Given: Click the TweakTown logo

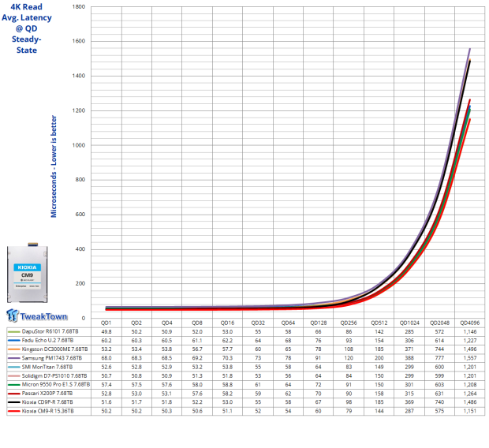Looking at the screenshot, I should [x=36, y=315].
